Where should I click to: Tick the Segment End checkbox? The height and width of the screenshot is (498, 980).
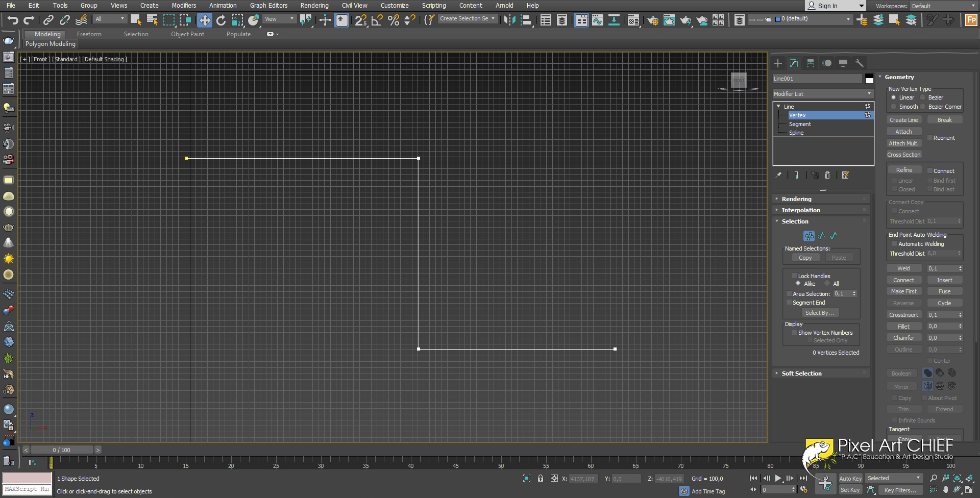click(789, 303)
